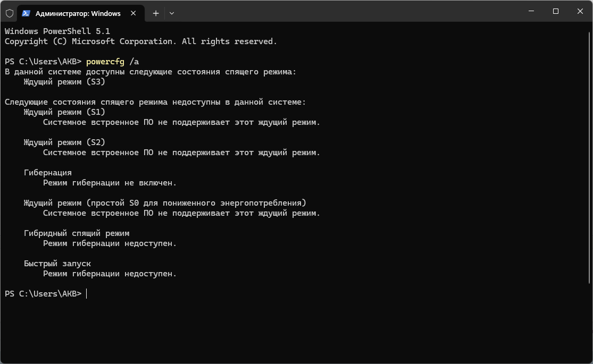Click the Ждущий режим (S2) line
593x364 pixels.
point(64,142)
